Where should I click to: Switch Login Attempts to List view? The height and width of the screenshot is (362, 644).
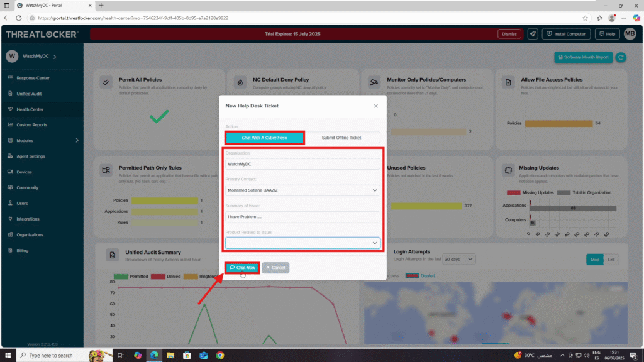(611, 260)
